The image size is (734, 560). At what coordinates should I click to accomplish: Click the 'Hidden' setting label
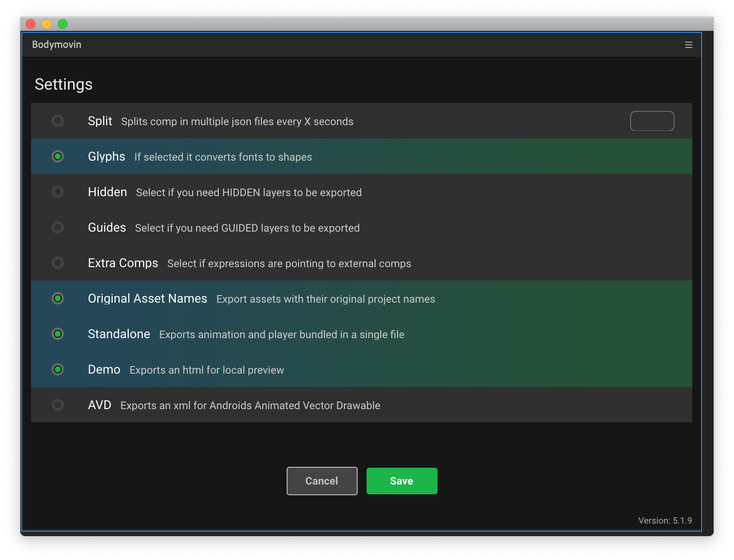pyautogui.click(x=107, y=192)
